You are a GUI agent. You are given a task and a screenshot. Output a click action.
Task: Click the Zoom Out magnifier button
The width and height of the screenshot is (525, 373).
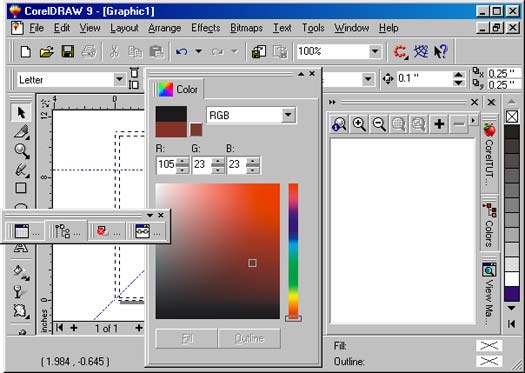[379, 124]
